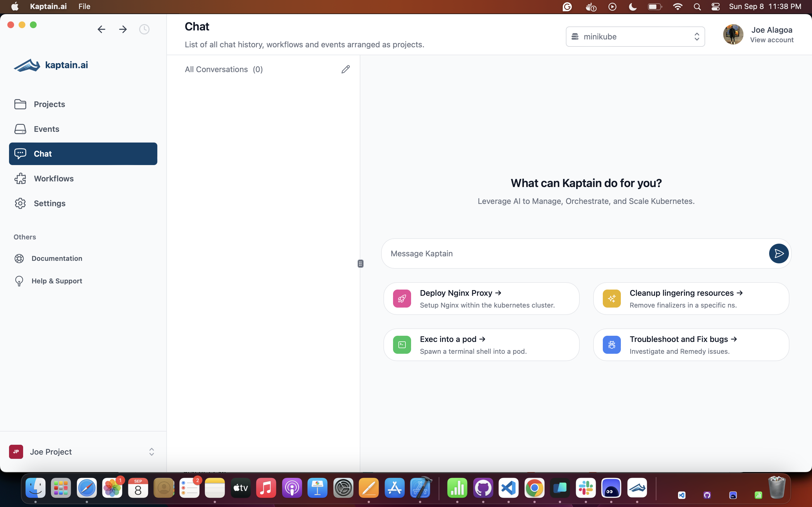The height and width of the screenshot is (507, 812).
Task: Open Settings via the gear icon
Action: coord(20,203)
